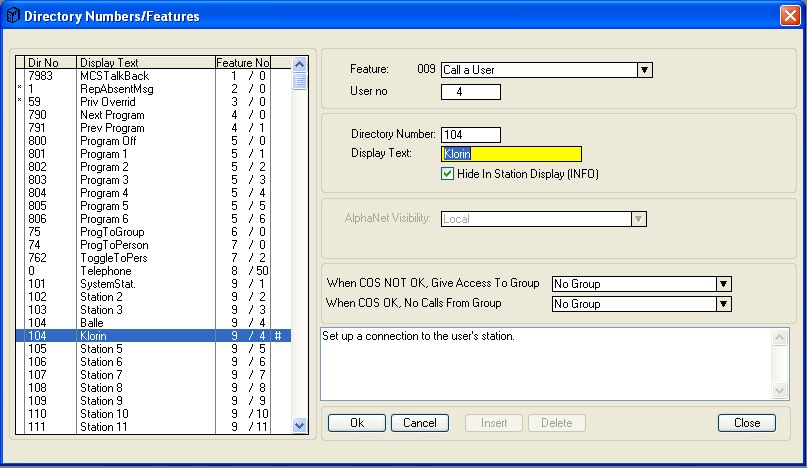Click description box scroll up arrow
807x468 pixels.
pos(779,338)
